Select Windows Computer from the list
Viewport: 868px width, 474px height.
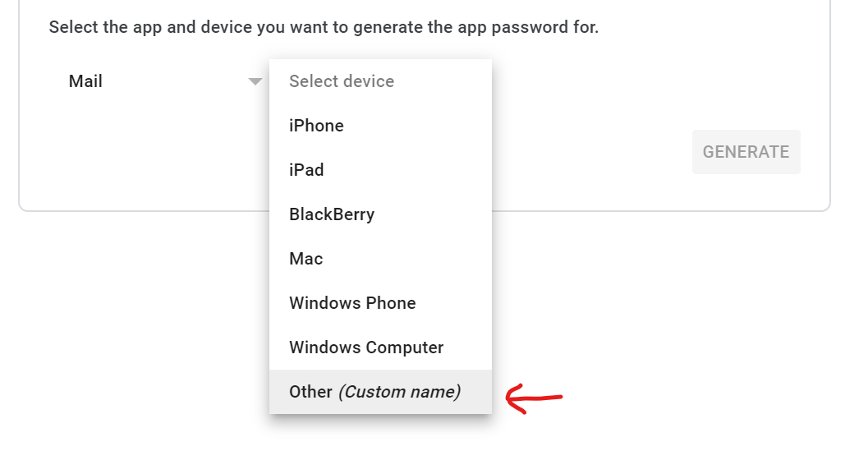tap(366, 347)
